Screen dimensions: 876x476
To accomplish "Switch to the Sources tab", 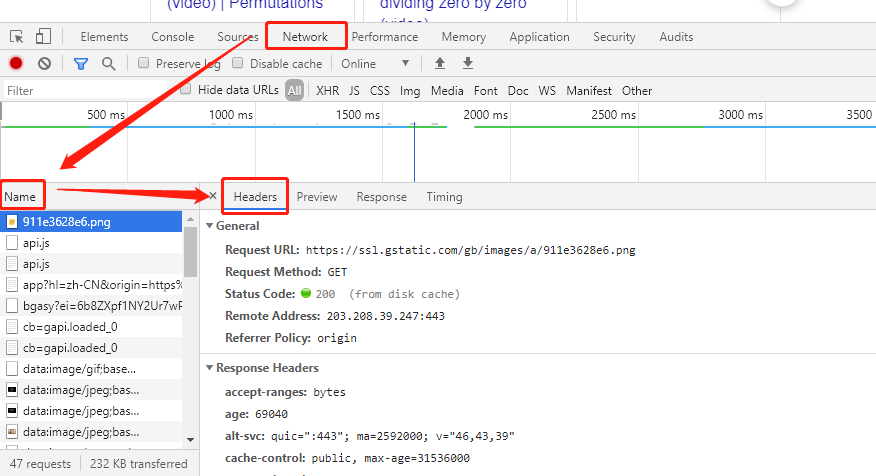I will [238, 37].
